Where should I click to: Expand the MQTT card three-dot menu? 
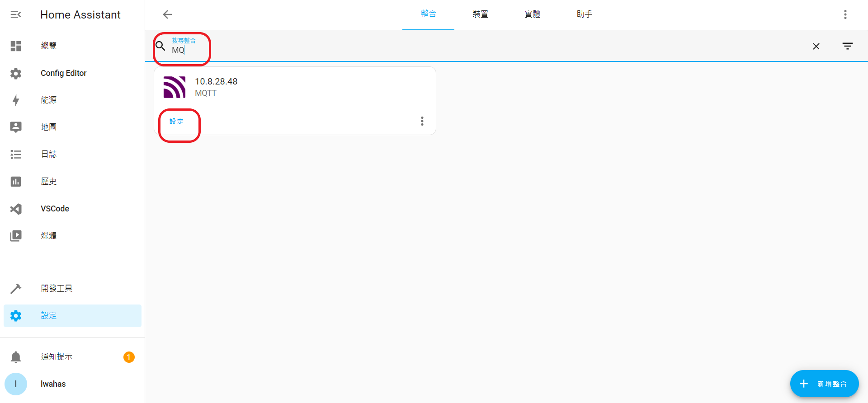[x=422, y=121]
